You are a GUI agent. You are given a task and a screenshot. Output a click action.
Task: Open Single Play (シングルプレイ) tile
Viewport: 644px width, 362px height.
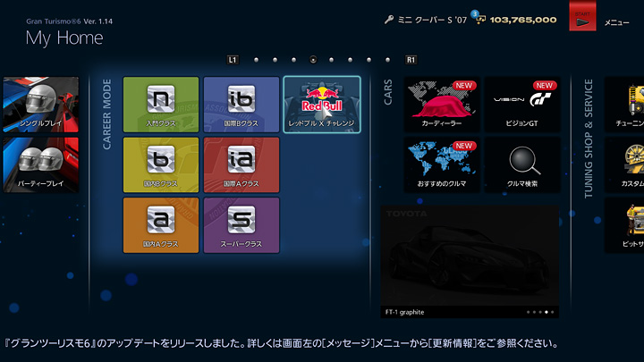40,104
